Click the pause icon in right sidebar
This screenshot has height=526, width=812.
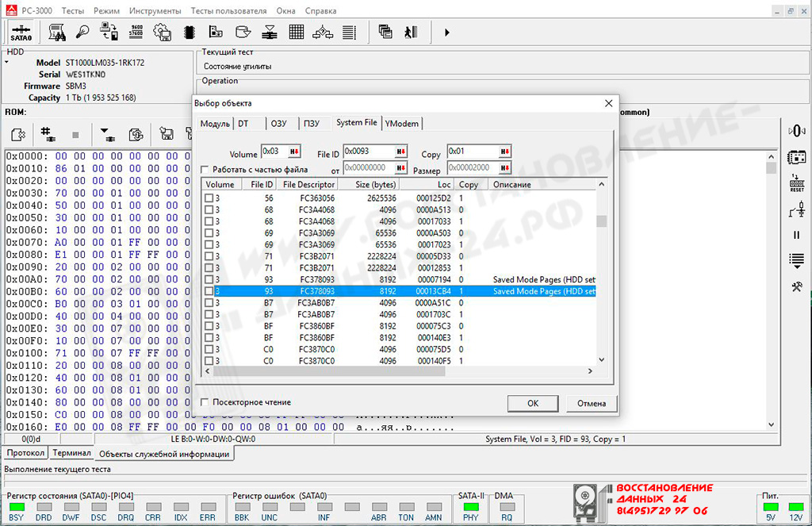click(796, 236)
